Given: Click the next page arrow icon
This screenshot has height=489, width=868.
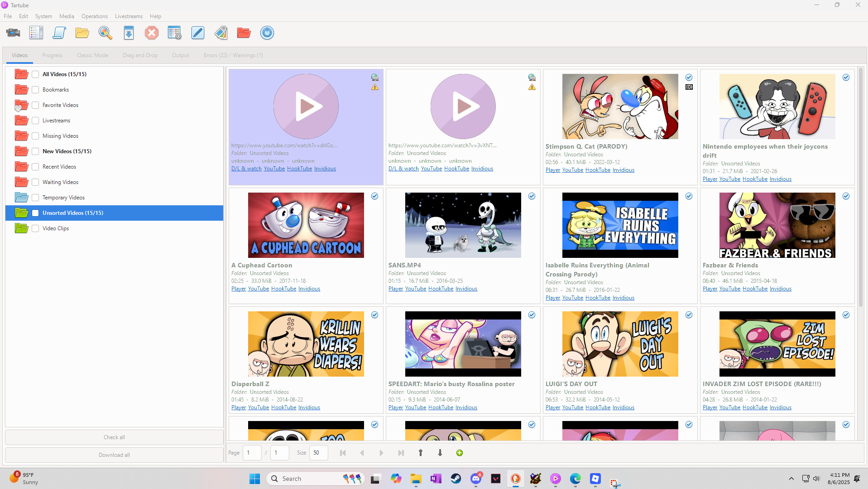Looking at the screenshot, I should tap(382, 453).
